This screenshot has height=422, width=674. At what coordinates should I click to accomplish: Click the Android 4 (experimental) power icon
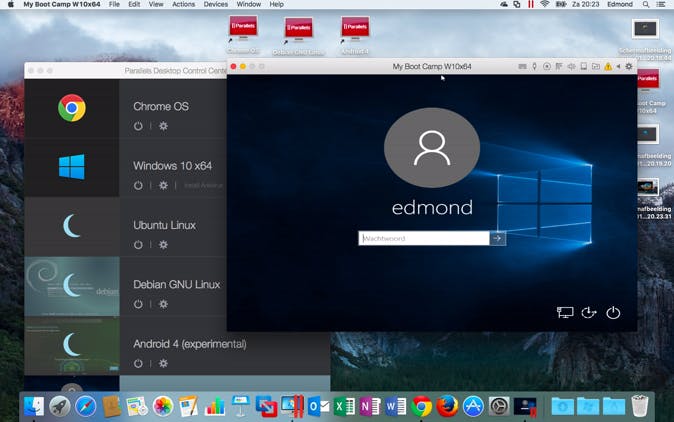[138, 364]
